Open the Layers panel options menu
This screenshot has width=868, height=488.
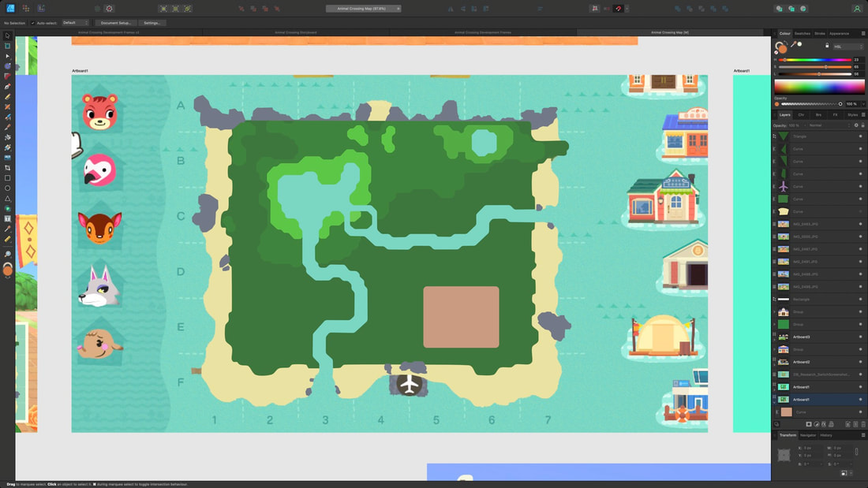click(x=863, y=114)
